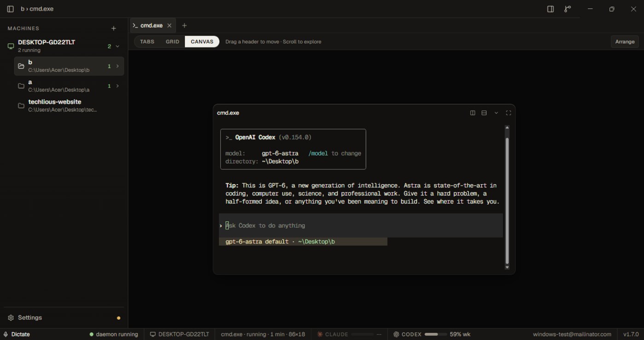Click the "59% wk" usage text
This screenshot has width=644, height=340.
pos(460,334)
